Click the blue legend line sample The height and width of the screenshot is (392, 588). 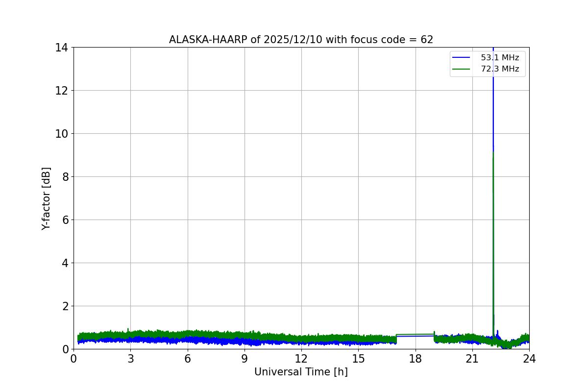point(462,58)
